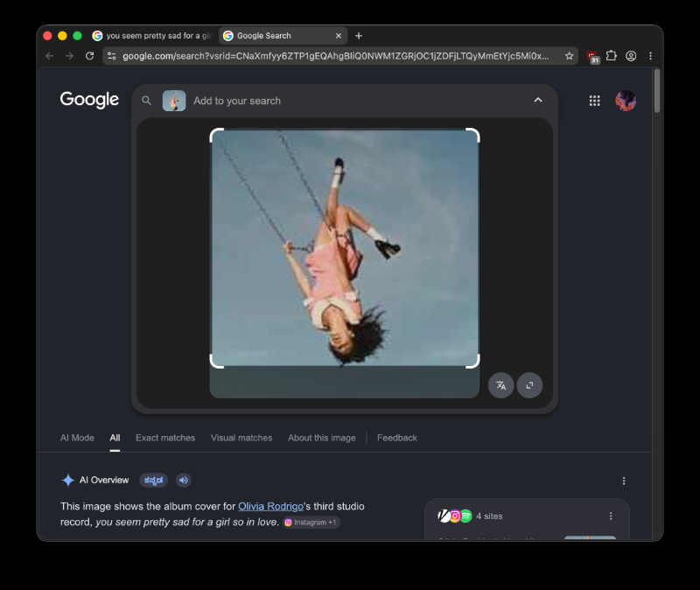Open the Visual matches tab
Image resolution: width=700 pixels, height=590 pixels.
pyautogui.click(x=241, y=438)
